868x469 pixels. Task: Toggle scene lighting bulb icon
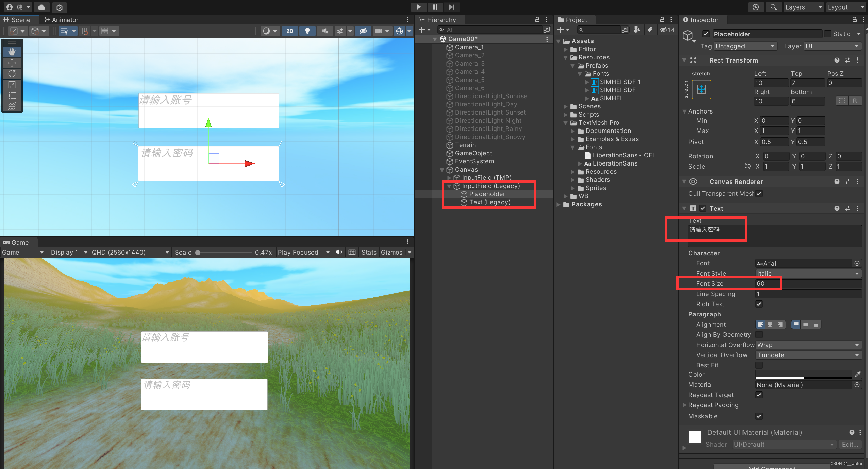point(307,31)
